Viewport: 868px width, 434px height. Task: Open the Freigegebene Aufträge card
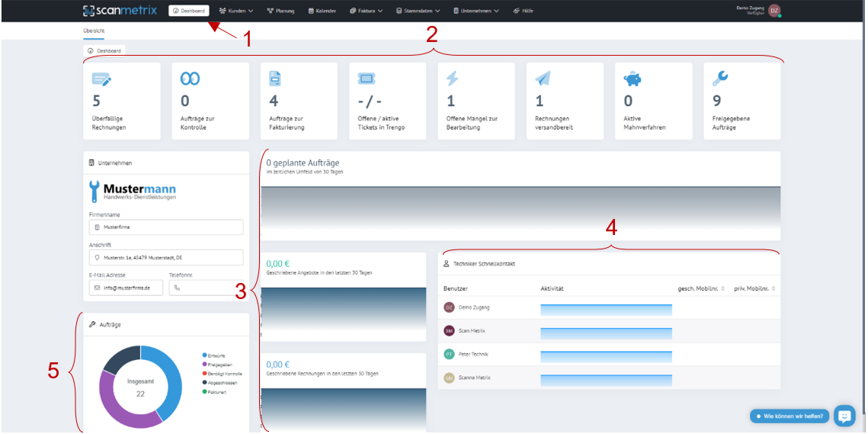click(741, 101)
